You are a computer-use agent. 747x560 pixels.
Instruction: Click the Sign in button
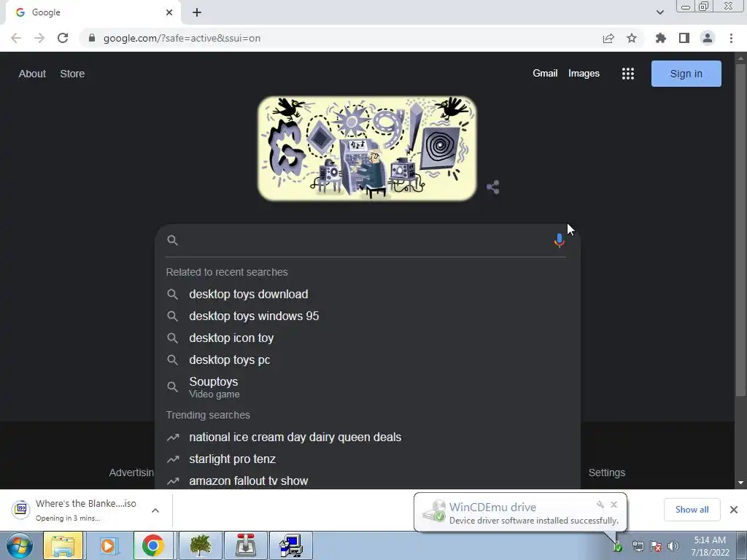(686, 74)
